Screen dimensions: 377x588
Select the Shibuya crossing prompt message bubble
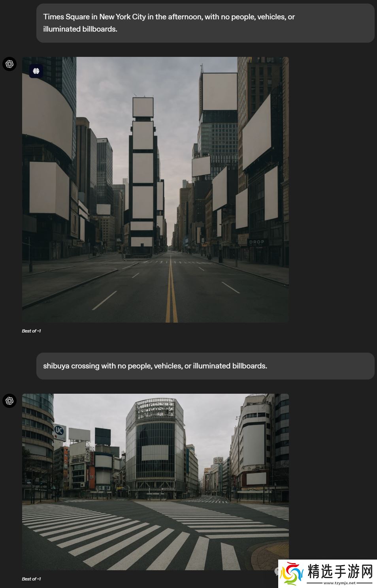click(205, 366)
